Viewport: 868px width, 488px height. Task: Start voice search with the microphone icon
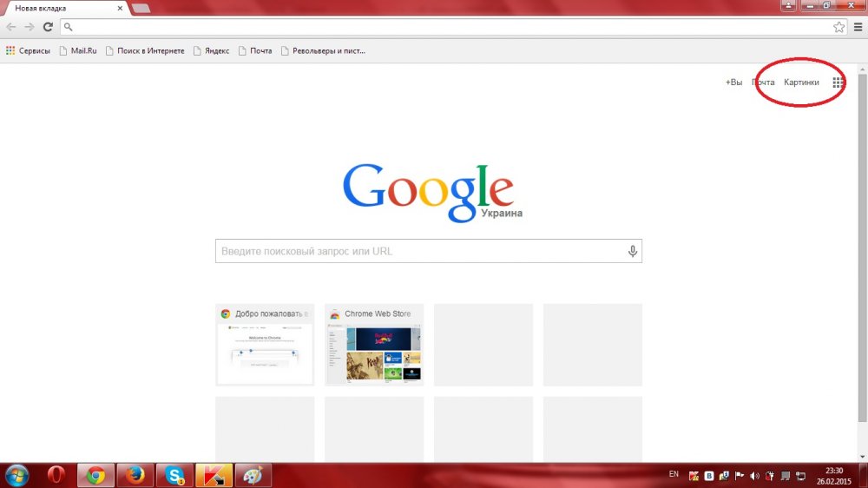tap(633, 252)
